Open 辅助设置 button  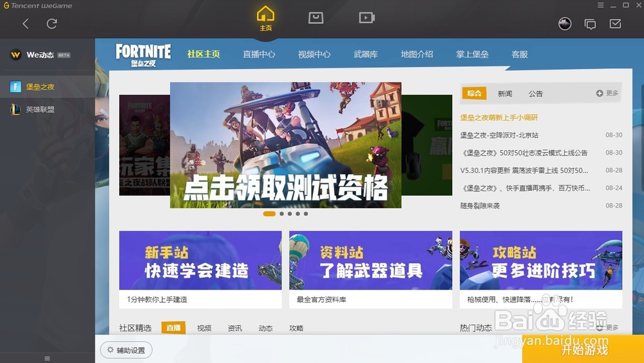click(126, 350)
